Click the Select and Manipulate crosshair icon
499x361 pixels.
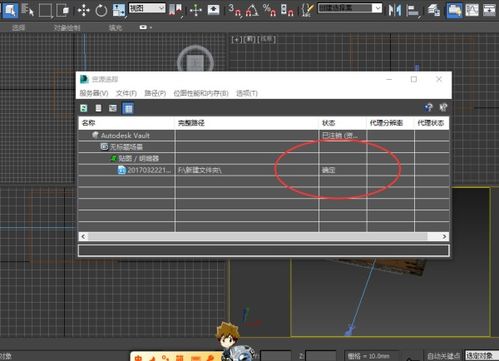click(196, 10)
